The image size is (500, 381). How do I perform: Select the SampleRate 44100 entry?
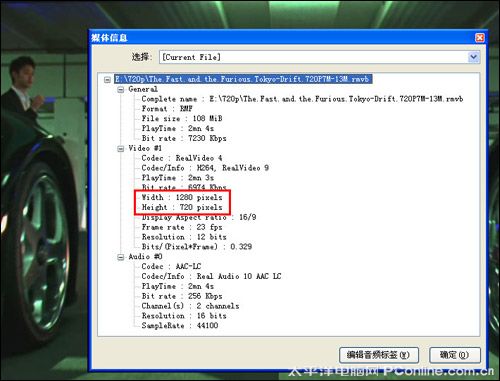coord(180,326)
